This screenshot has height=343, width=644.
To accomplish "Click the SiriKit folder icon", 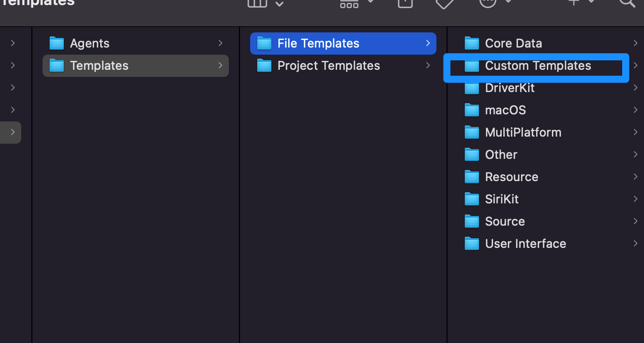I will click(472, 199).
